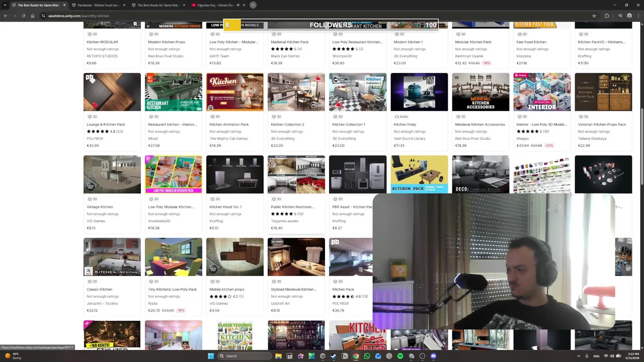Open File Explorer from the taskbar
This screenshot has height=362, width=644.
coord(278,356)
